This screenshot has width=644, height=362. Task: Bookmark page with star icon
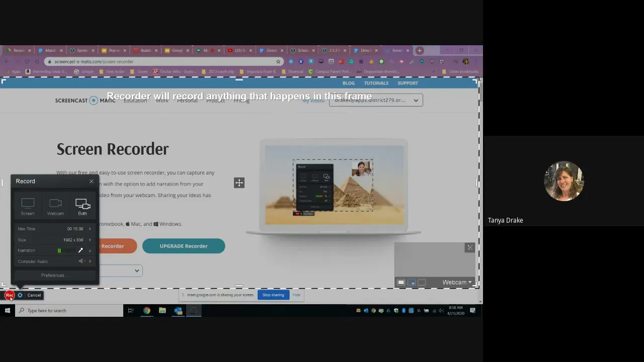tap(278, 61)
